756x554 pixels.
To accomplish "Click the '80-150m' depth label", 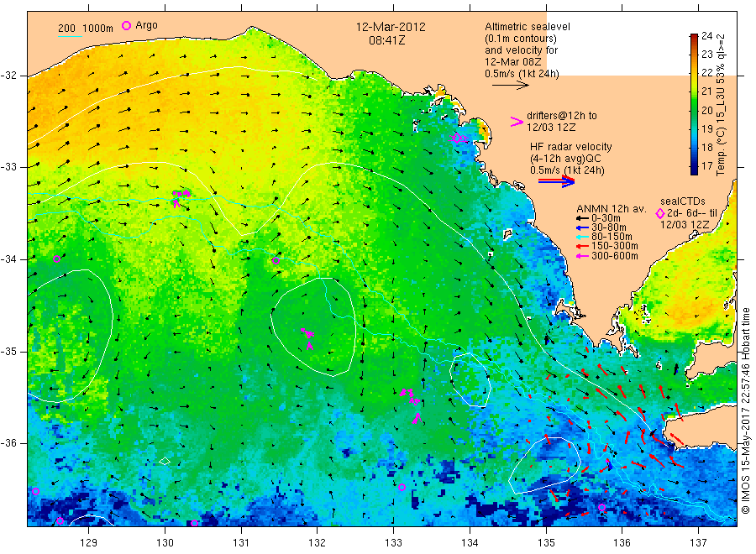I will pos(612,237).
